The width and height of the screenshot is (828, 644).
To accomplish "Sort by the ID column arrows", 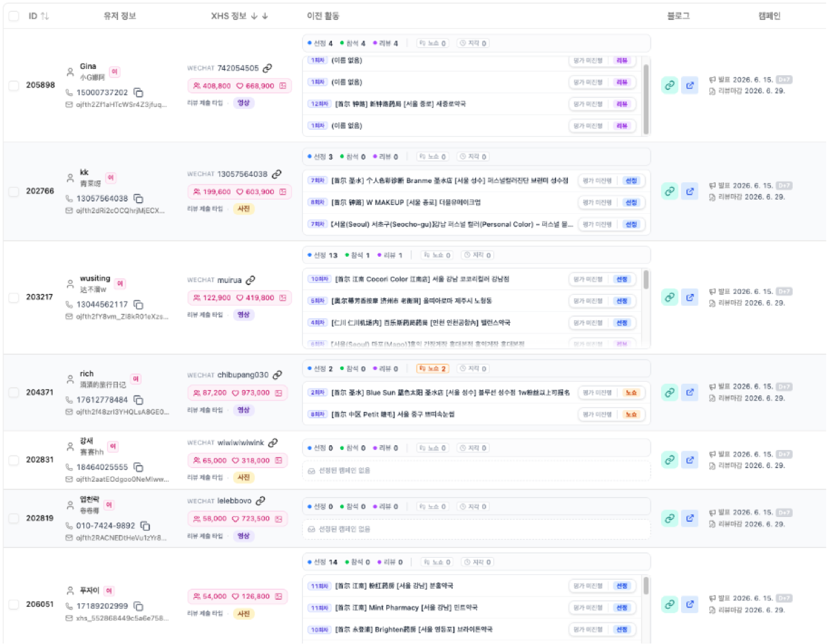I will pos(45,16).
